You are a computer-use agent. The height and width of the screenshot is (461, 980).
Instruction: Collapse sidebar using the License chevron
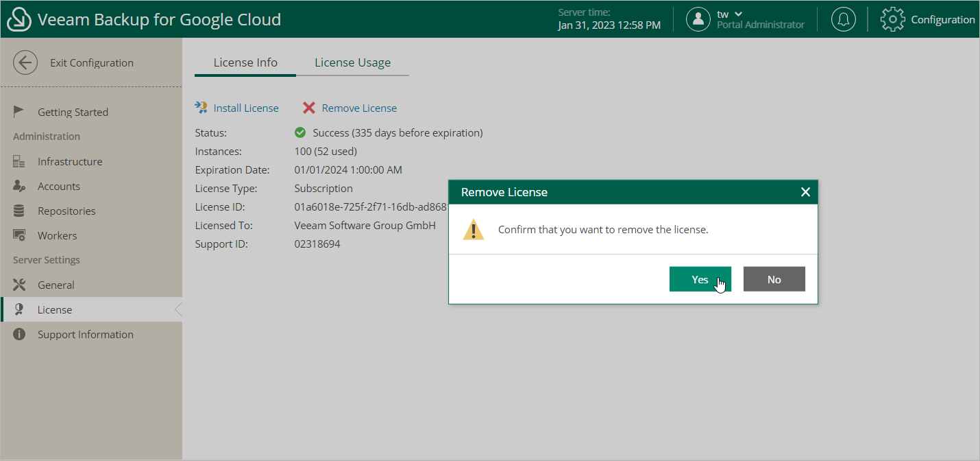tap(178, 310)
